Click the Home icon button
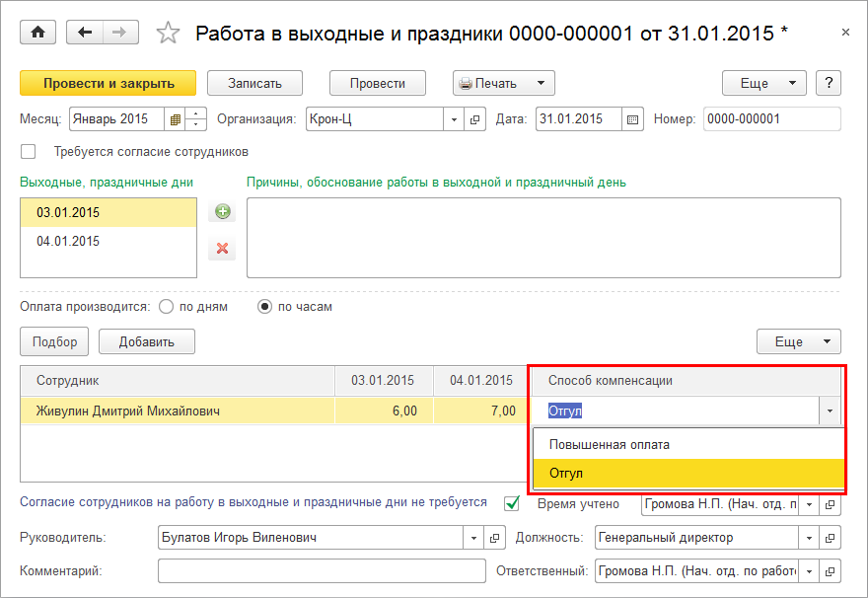The width and height of the screenshot is (868, 598). [38, 33]
